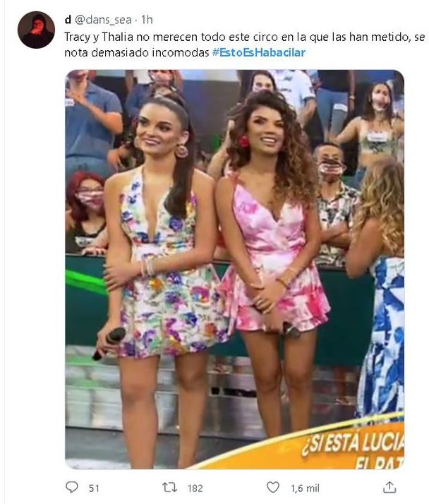Open the share upload icon

[389, 487]
